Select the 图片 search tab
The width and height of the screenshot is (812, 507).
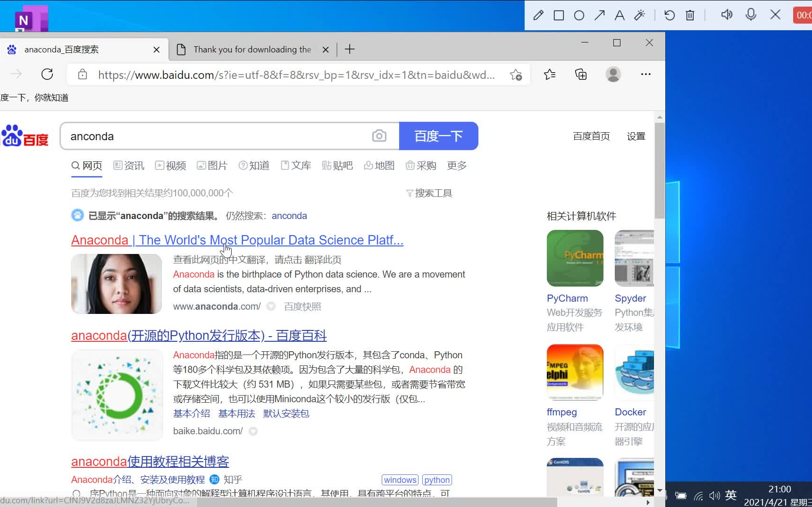[212, 166]
